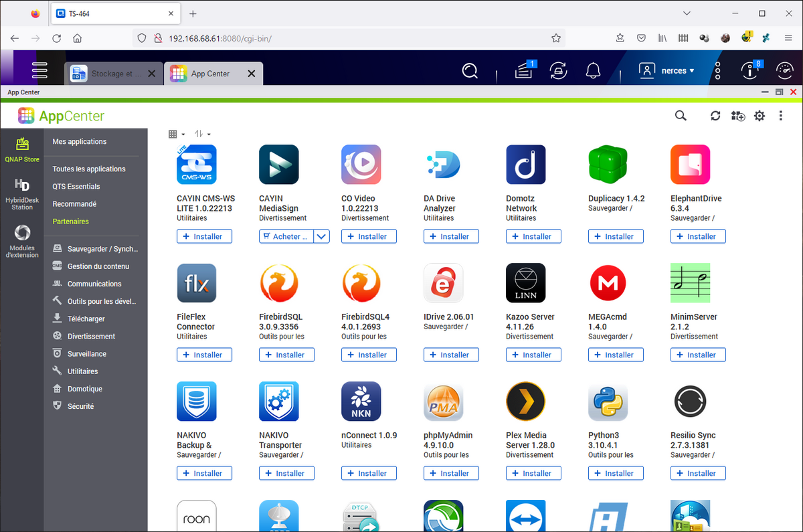Install the IDrive app
The image size is (803, 532).
click(x=451, y=355)
